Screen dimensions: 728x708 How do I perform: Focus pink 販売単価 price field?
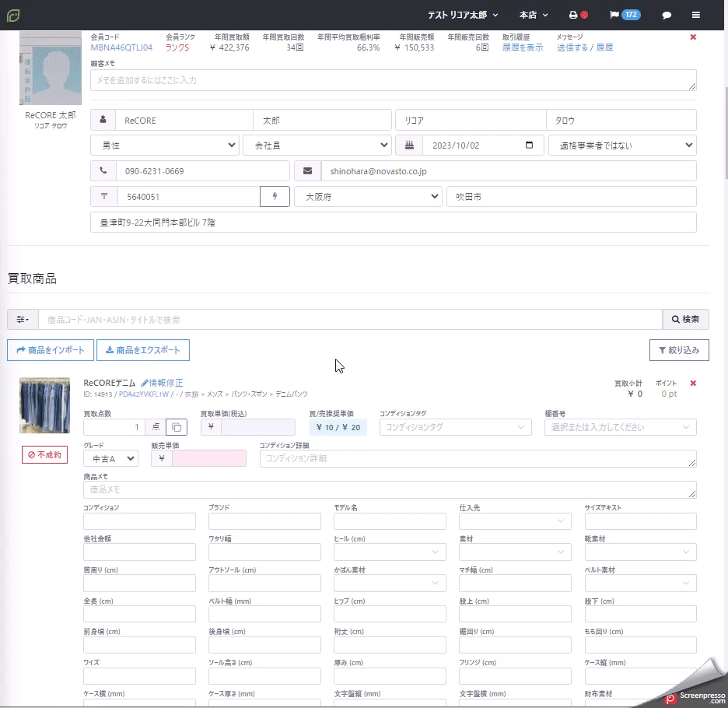tap(209, 458)
